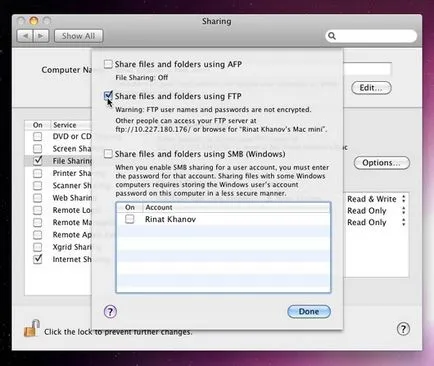Click the Show All button
The height and width of the screenshot is (366, 434).
(x=78, y=36)
